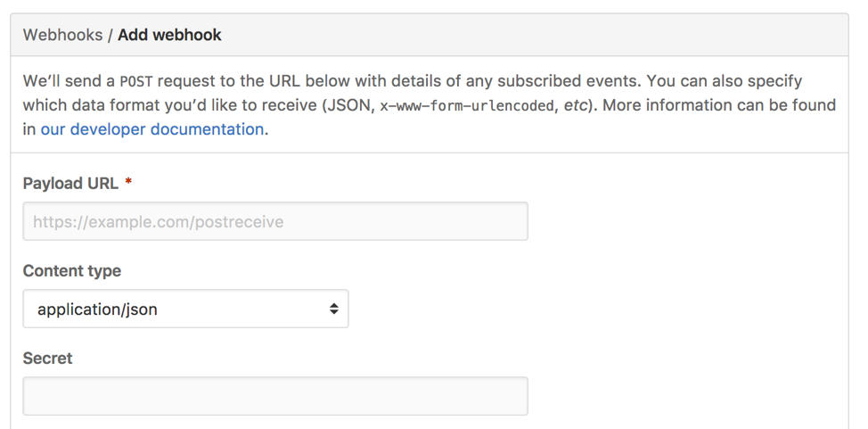
Task: Click the italic etc text
Action: [x=577, y=105]
